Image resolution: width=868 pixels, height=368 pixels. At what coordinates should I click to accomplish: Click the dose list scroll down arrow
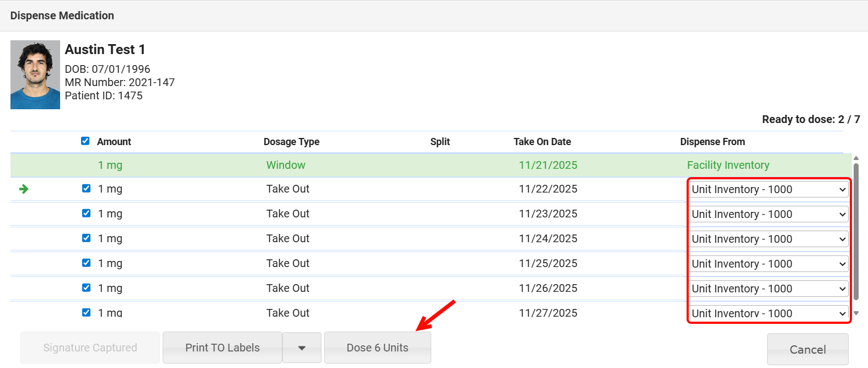pyautogui.click(x=856, y=313)
